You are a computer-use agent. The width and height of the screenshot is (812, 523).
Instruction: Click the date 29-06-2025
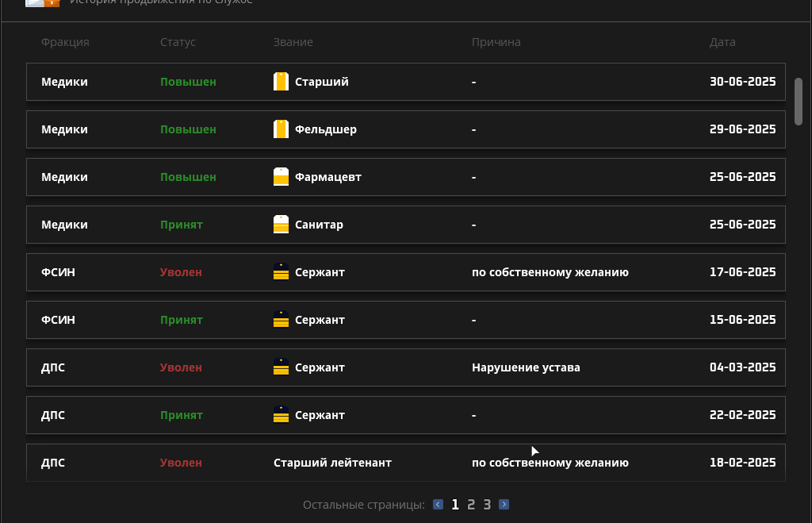point(742,129)
